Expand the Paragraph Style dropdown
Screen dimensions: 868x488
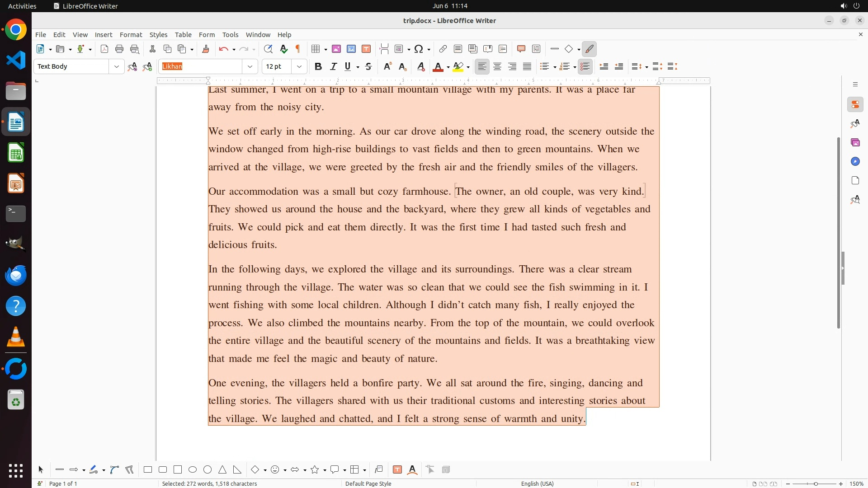[x=117, y=67]
